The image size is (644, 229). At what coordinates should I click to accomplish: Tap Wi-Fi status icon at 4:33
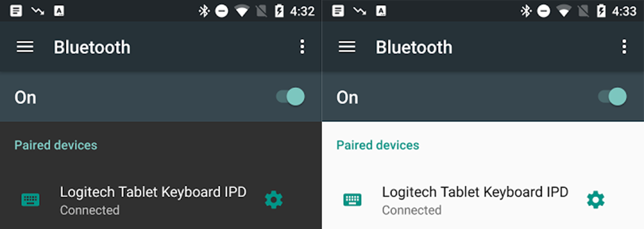[x=564, y=11]
